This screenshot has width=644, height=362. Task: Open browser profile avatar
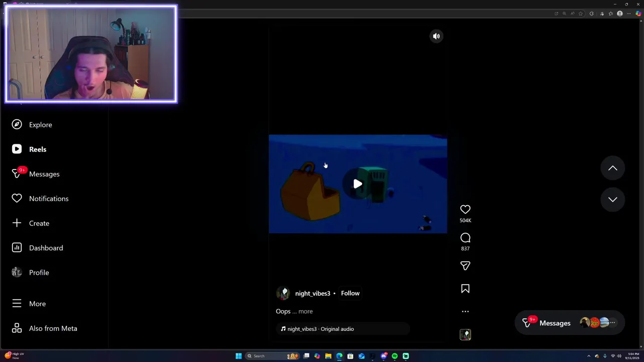pos(620,14)
